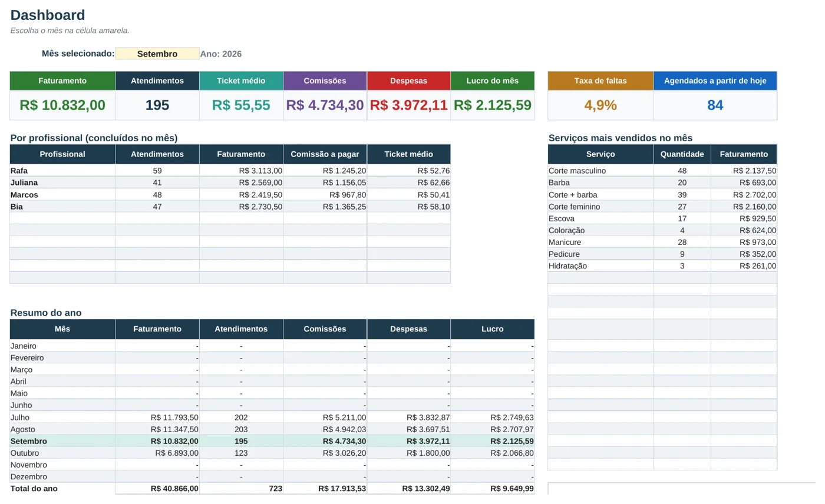
Task: Click the "Hidratação" service cell
Action: tap(600, 266)
